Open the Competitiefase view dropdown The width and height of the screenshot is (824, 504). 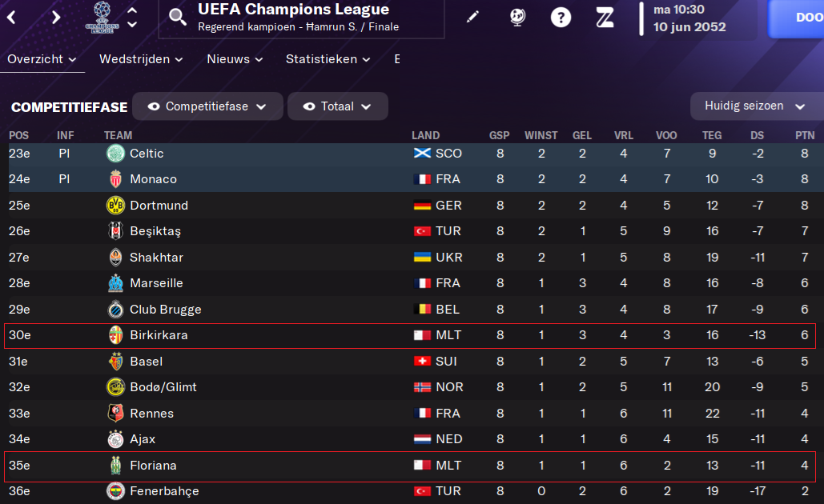(207, 106)
